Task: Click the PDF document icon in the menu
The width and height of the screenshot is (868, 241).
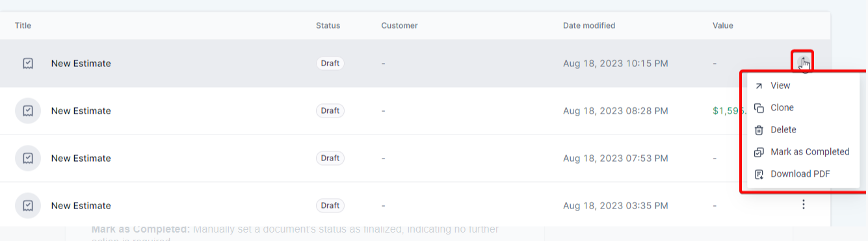Action: [x=759, y=175]
